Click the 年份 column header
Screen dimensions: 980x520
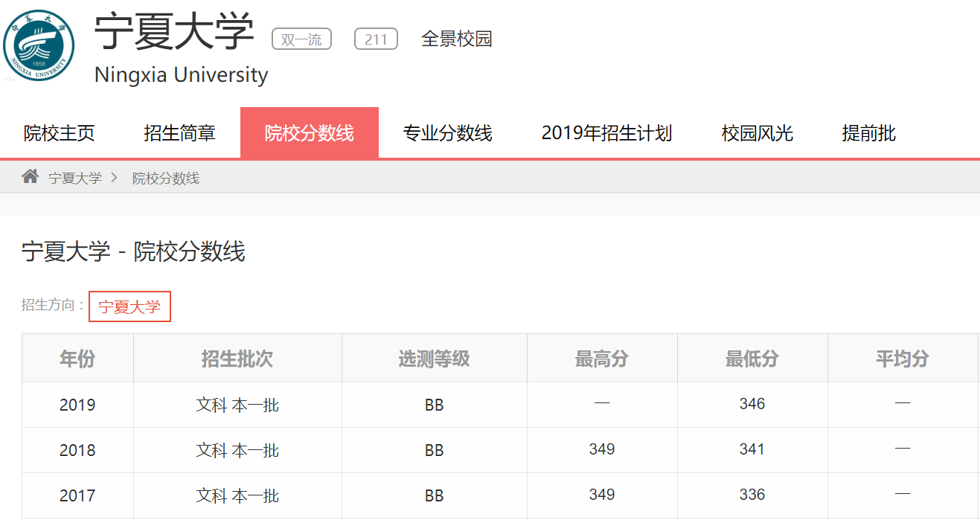77,359
